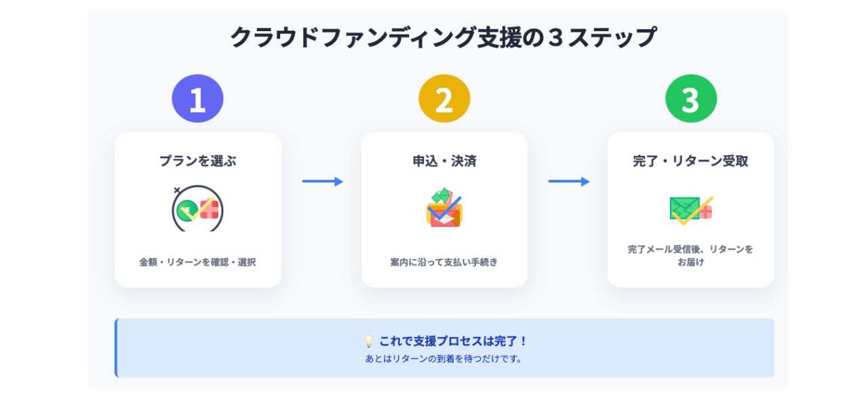Click the text あとはリターンの到着を待つだけです。
This screenshot has width=868, height=407.
[444, 359]
